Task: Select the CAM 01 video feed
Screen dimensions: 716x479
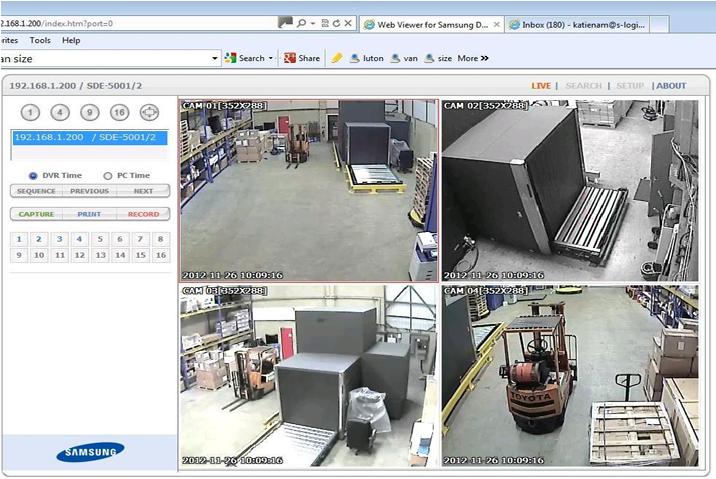Action: click(x=309, y=190)
